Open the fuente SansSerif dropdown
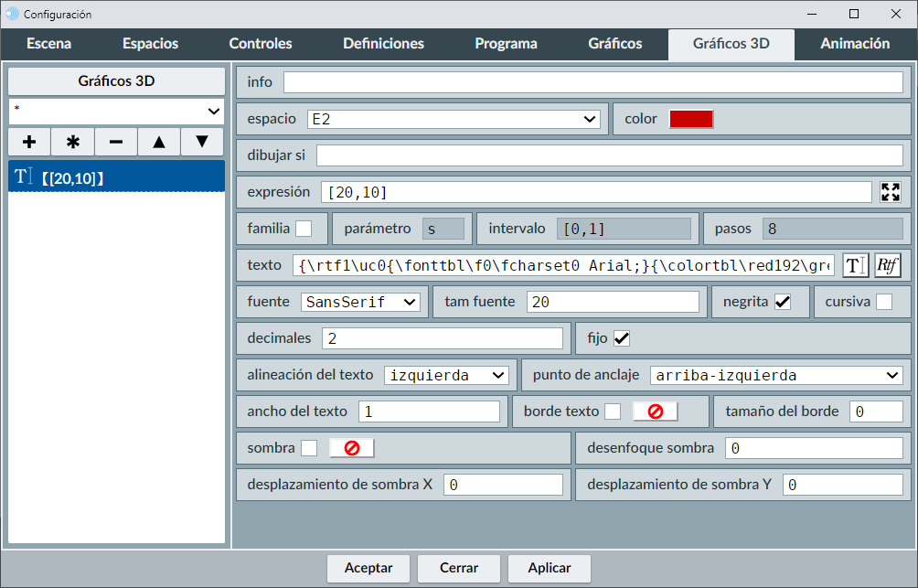Viewport: 918px width, 588px height. click(360, 302)
